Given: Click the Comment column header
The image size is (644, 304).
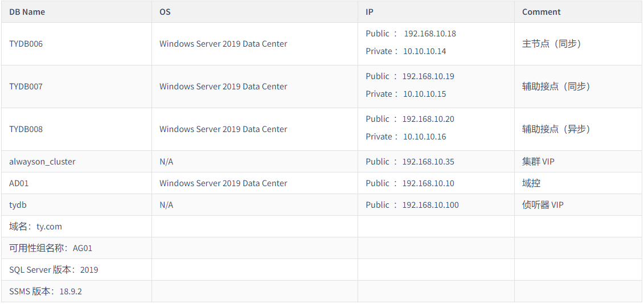Looking at the screenshot, I should click(541, 12).
